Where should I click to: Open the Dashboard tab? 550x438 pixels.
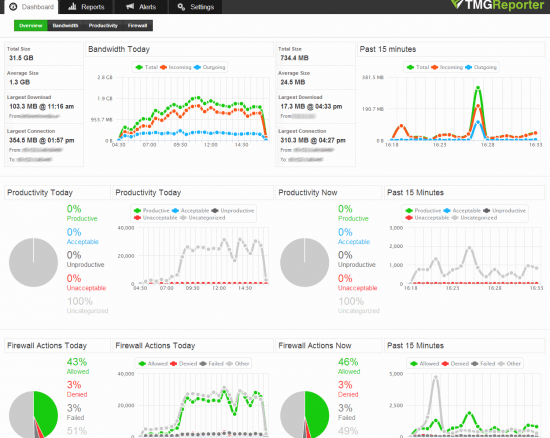[31, 7]
